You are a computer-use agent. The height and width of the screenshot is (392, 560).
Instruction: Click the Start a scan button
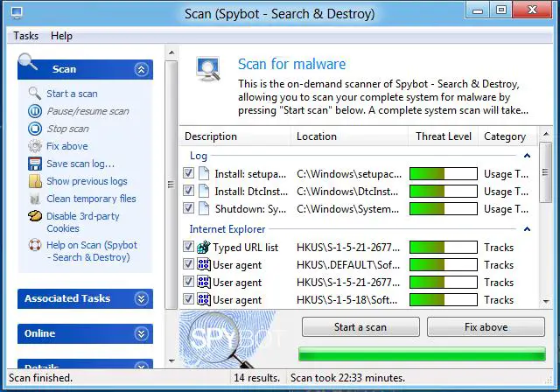click(x=360, y=327)
